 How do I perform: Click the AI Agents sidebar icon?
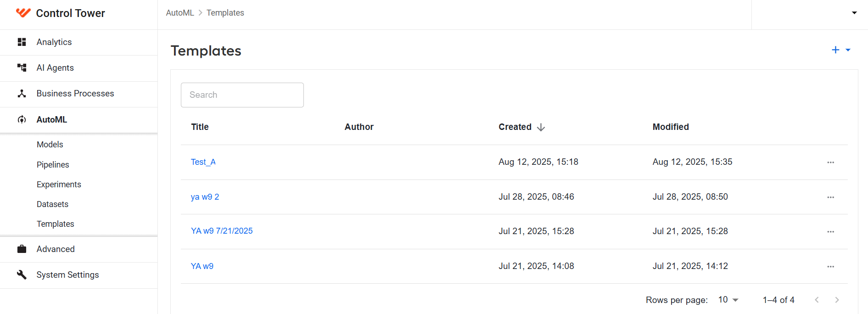click(22, 68)
